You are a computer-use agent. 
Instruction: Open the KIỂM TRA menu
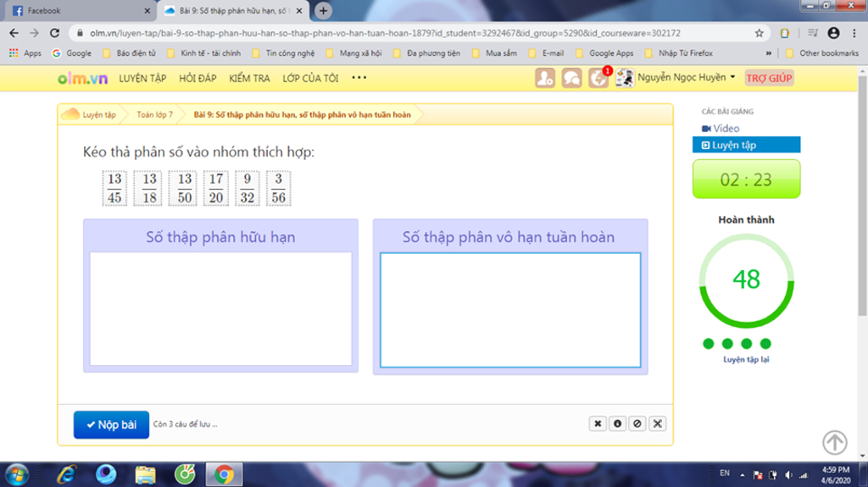(250, 79)
